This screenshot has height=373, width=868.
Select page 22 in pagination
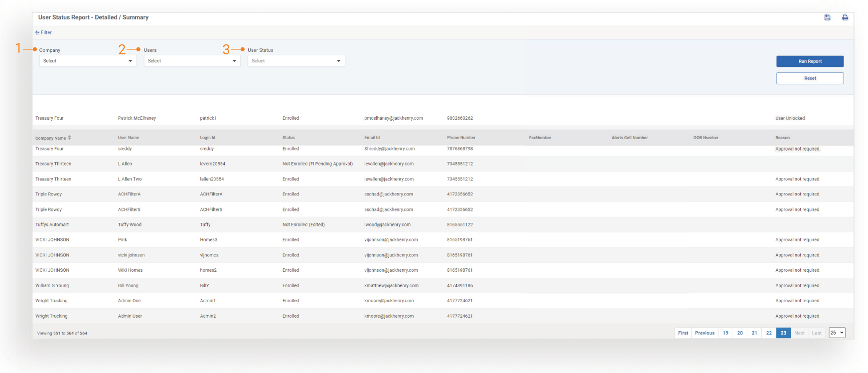click(x=769, y=333)
